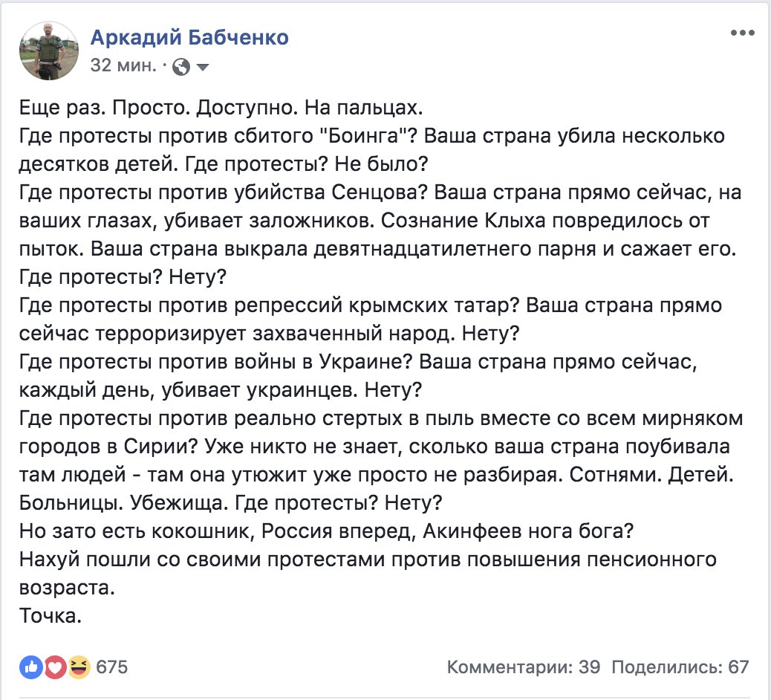
Task: Click the line about войны в Украине
Action: click(x=358, y=362)
